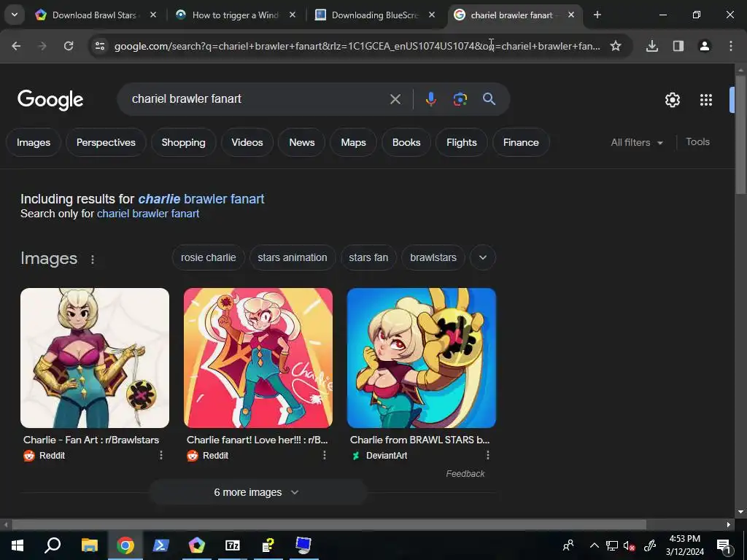The width and height of the screenshot is (747, 560).
Task: Expand 6 more images
Action: pyautogui.click(x=258, y=492)
